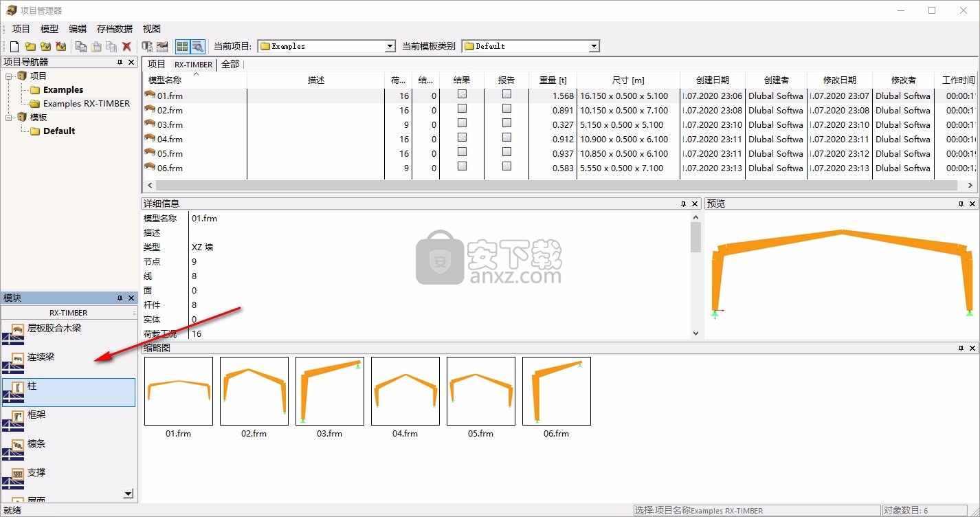
Task: Check the 结果 box for 04.frm
Action: (x=462, y=137)
